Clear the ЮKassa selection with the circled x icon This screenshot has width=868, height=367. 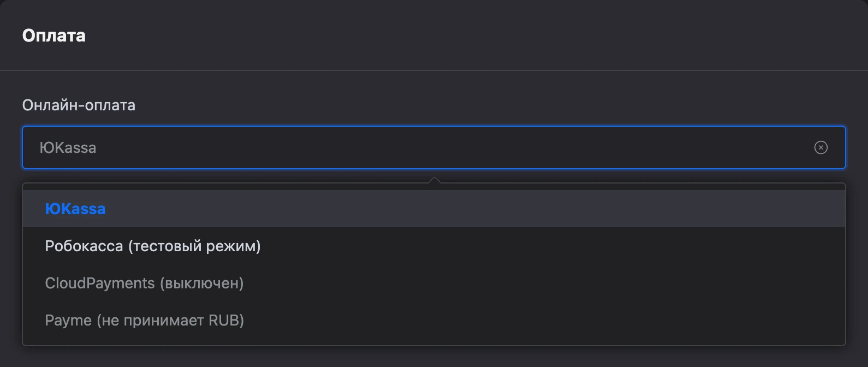[821, 147]
